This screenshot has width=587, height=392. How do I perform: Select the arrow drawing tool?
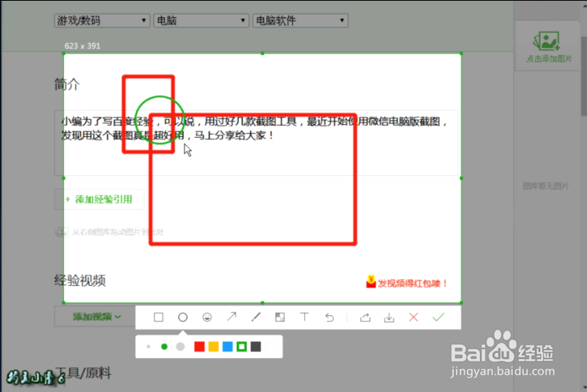pyautogui.click(x=232, y=317)
